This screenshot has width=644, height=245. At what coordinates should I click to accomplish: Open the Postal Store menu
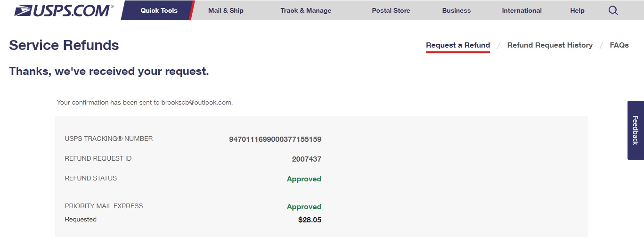click(391, 10)
